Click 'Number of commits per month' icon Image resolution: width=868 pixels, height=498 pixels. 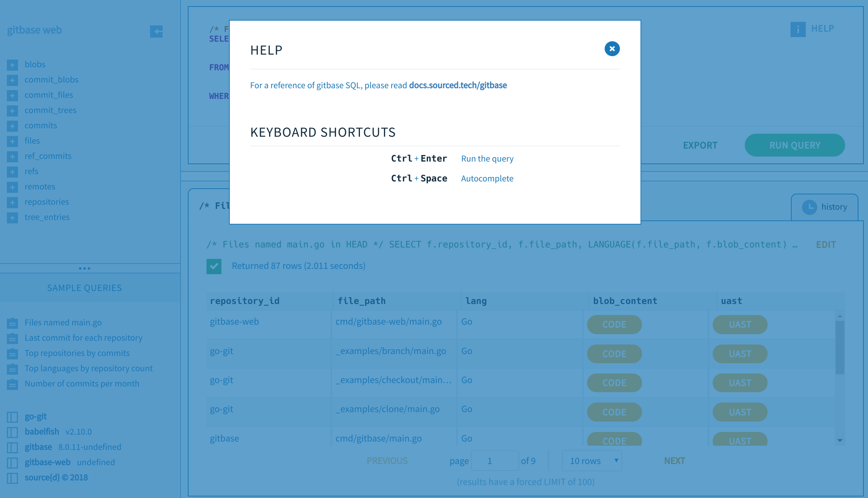(x=12, y=384)
